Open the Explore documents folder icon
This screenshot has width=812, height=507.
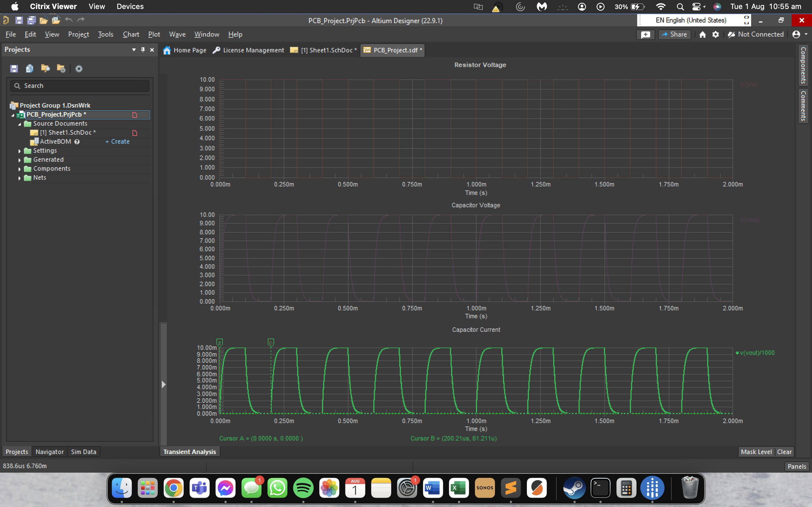45,68
